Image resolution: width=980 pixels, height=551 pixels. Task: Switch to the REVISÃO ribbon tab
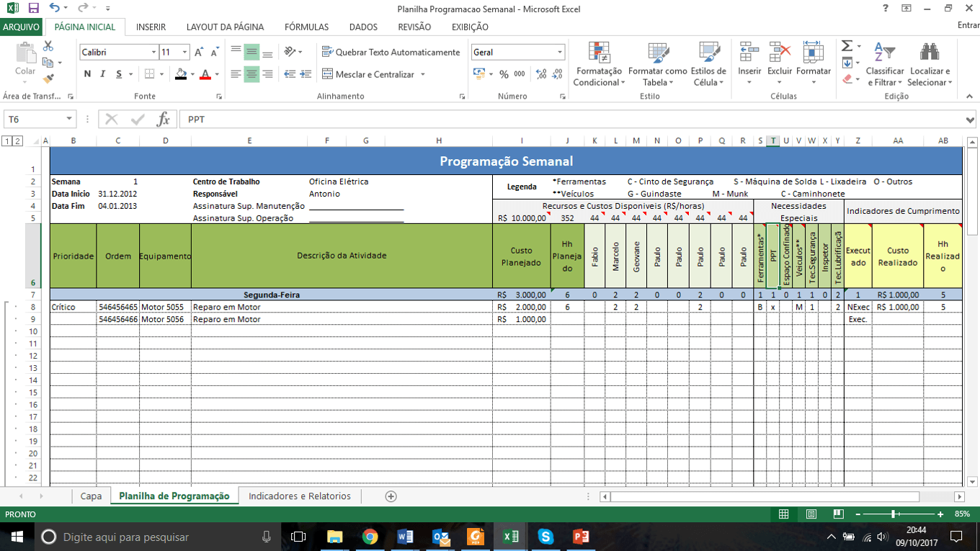[414, 27]
